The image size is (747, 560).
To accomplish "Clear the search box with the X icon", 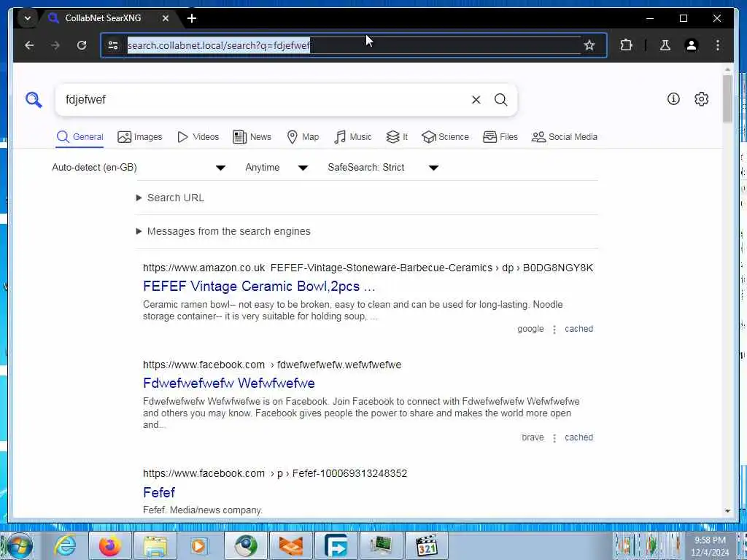I will click(476, 99).
